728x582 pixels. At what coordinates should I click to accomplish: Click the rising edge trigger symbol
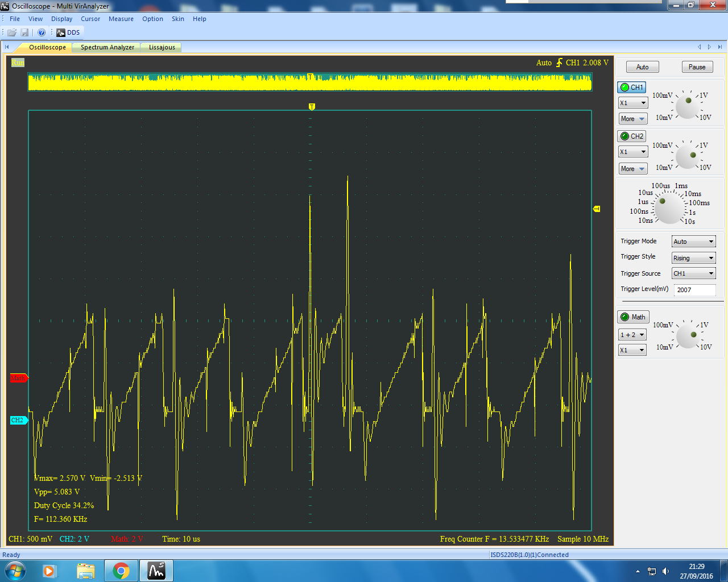click(559, 63)
